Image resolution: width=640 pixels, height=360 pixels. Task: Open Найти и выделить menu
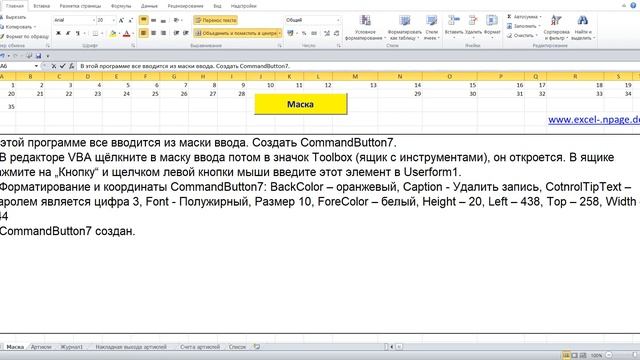582,27
